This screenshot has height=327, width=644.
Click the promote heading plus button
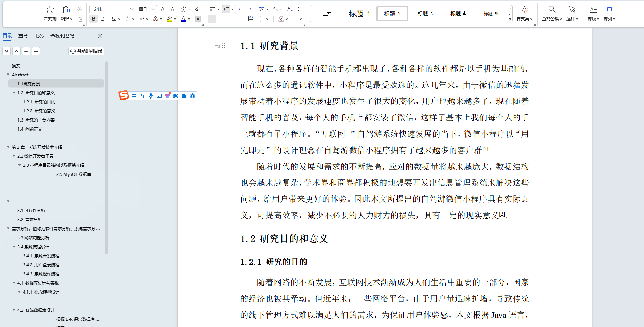coord(26,51)
